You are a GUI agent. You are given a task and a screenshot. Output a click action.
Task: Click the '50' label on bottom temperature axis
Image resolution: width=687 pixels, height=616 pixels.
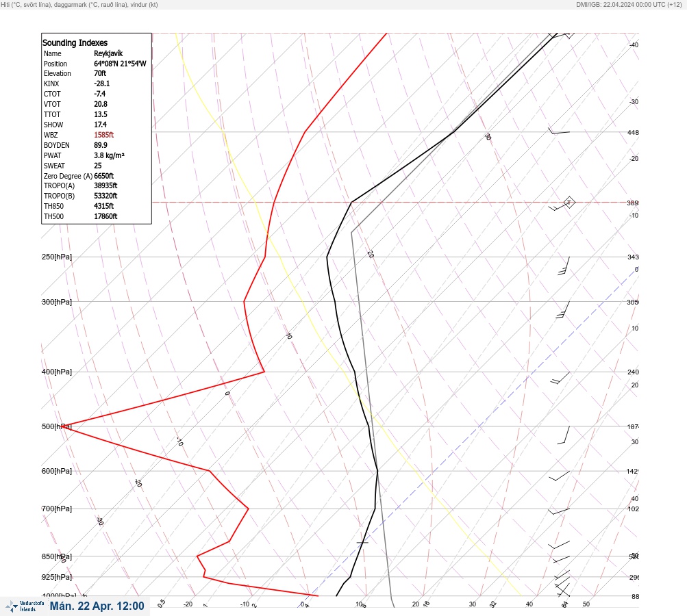click(x=586, y=604)
